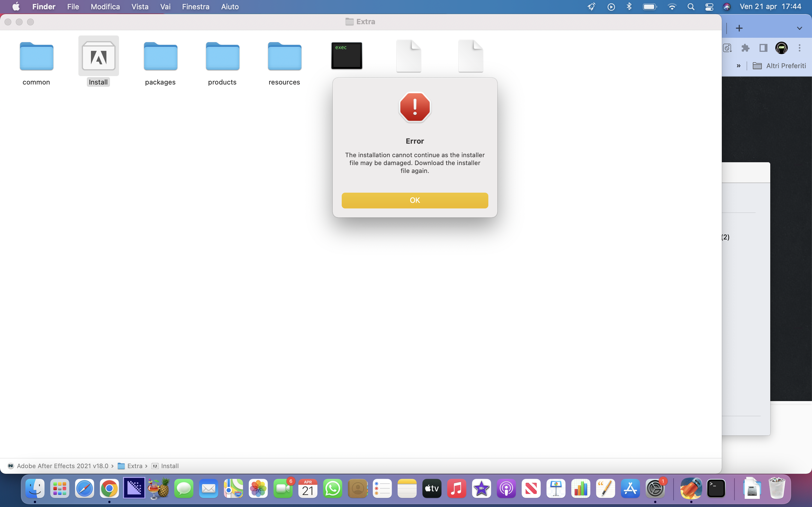Open the Finestra menu

tap(196, 7)
